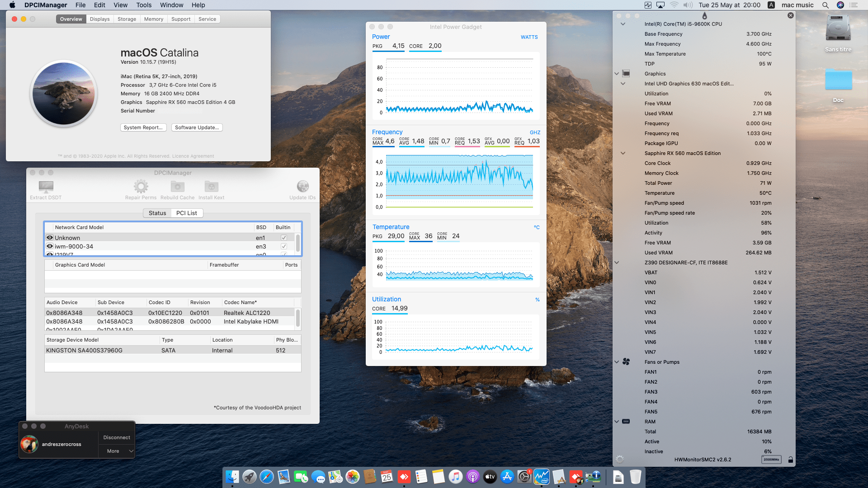Click the droplet icon atop HWMonitorSMC2

(x=704, y=16)
